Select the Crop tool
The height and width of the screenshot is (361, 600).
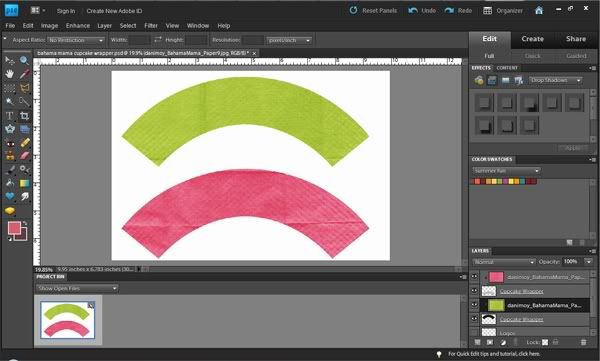[x=24, y=116]
